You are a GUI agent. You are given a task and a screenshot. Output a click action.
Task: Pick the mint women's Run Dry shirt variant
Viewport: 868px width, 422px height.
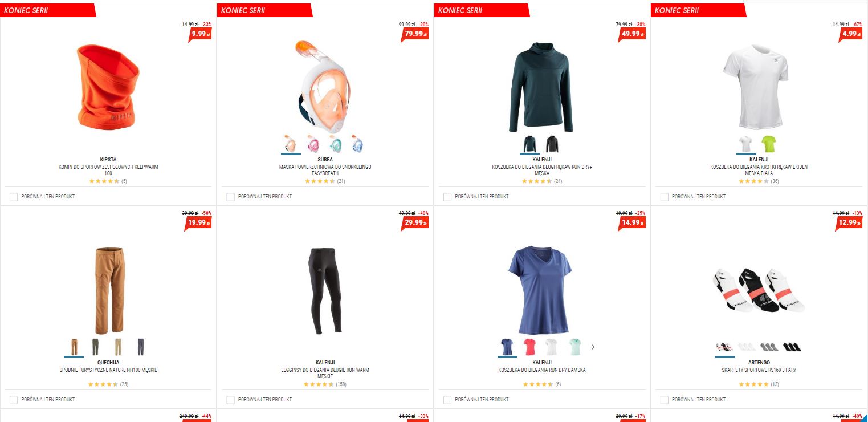pos(574,347)
